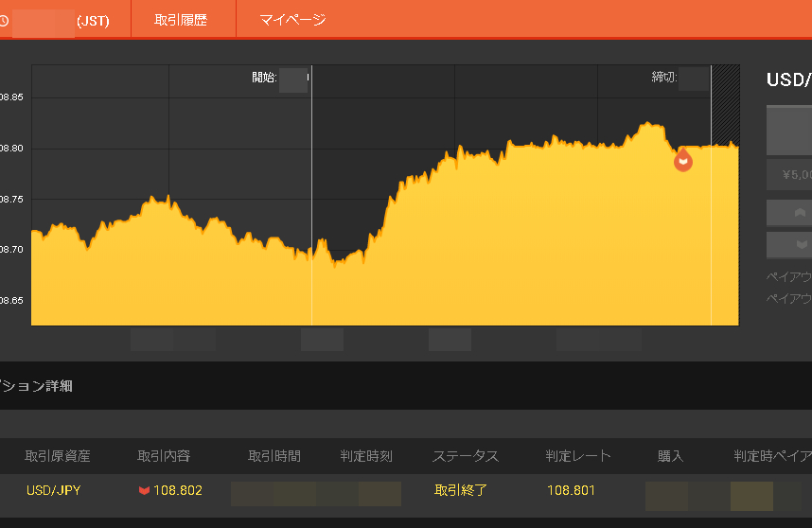
Task: Click the clock icon beside JST time
Action: (4, 21)
